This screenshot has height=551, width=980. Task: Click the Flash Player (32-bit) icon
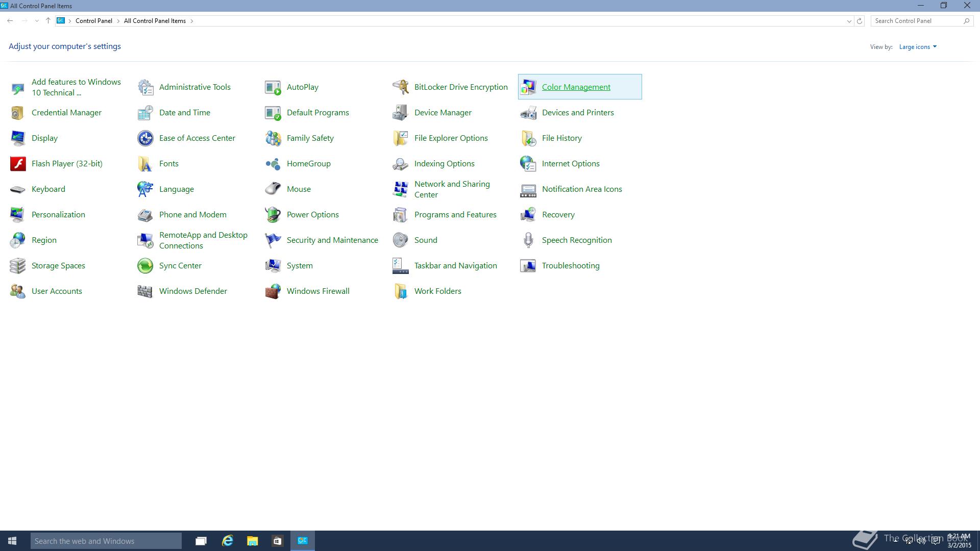pos(18,164)
